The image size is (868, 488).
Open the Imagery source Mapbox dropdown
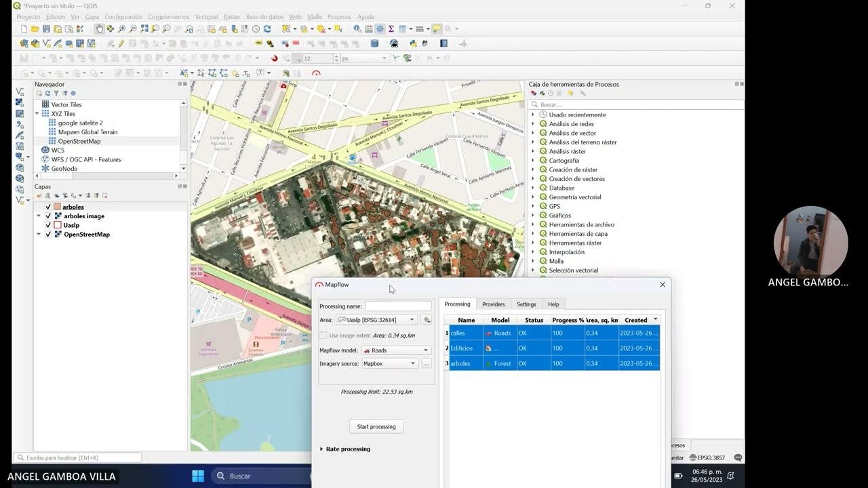390,364
